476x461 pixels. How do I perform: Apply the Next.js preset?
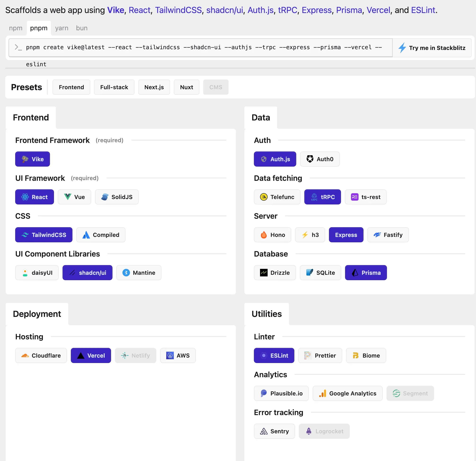[x=154, y=87]
